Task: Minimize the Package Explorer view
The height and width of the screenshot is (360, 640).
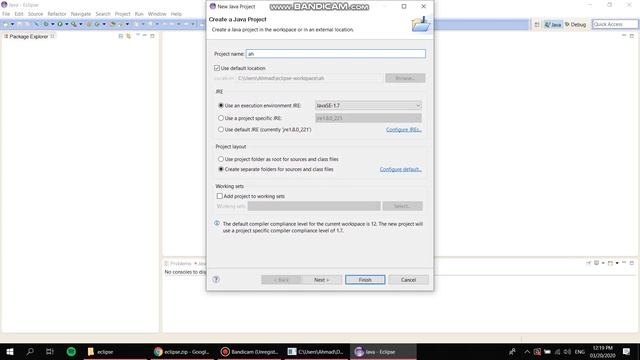Action: click(144, 36)
